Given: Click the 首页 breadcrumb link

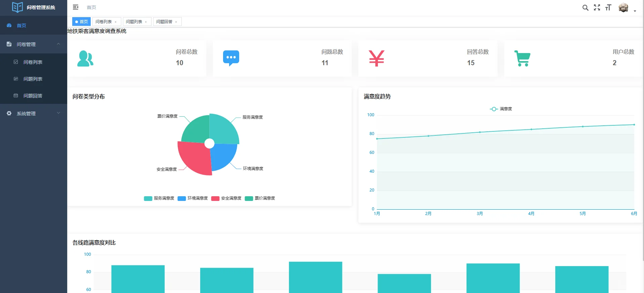Looking at the screenshot, I should point(91,7).
